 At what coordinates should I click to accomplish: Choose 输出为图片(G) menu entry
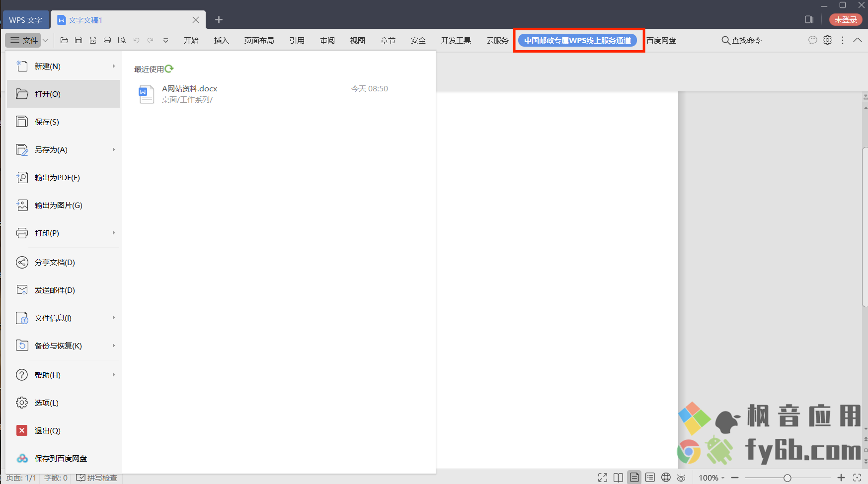click(x=64, y=205)
